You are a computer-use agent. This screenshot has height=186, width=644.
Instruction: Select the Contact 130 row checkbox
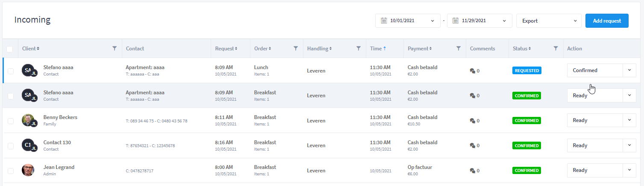(10, 146)
